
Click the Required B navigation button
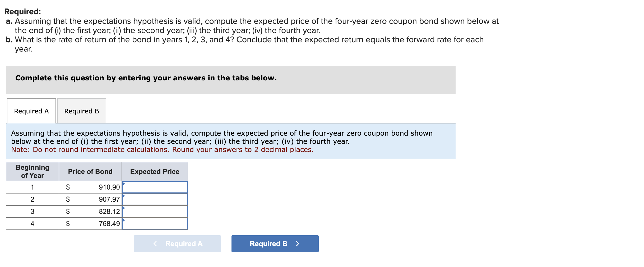pyautogui.click(x=275, y=243)
